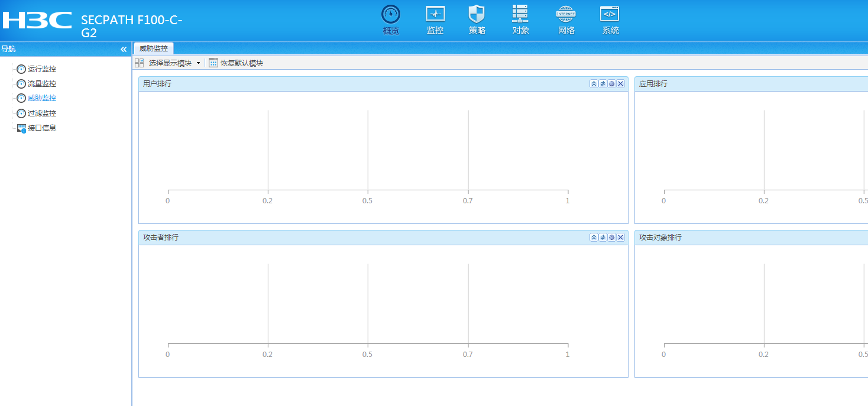Screen dimensions: 868x406
Task: Switch to the 威胁监控 tab
Action: pyautogui.click(x=154, y=48)
